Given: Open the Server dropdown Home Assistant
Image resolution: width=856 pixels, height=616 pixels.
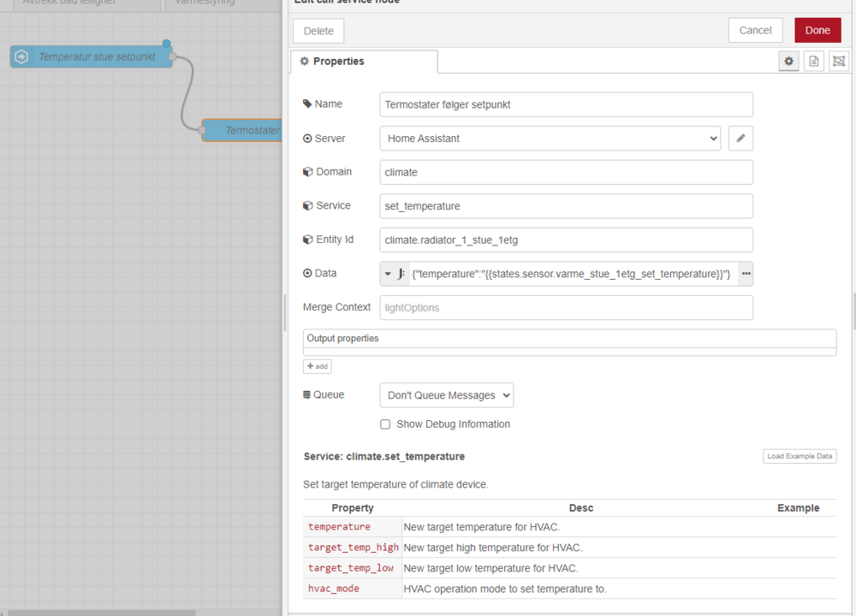Looking at the screenshot, I should [x=550, y=138].
